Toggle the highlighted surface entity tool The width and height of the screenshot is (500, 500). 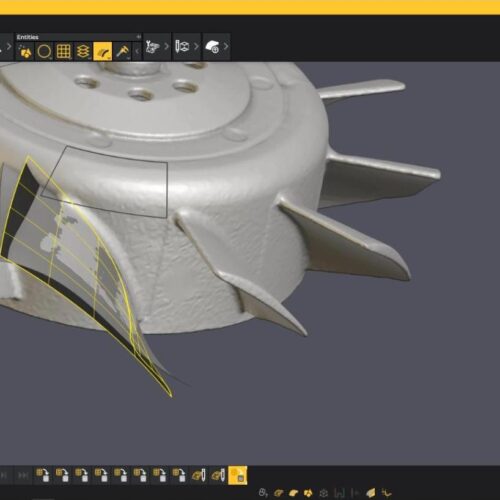click(103, 51)
